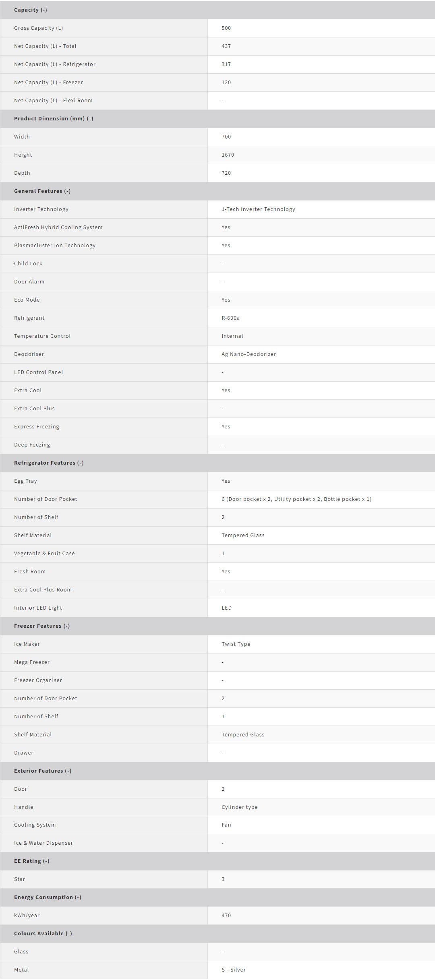Click the Gross Capacity (L) row label
This screenshot has height=980, width=435.
point(38,28)
